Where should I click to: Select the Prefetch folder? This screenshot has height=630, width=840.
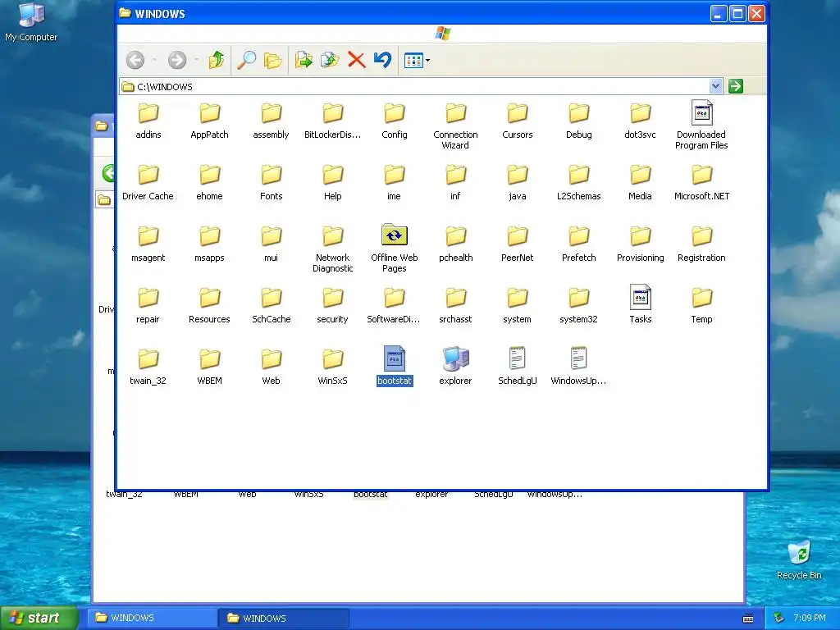point(579,244)
